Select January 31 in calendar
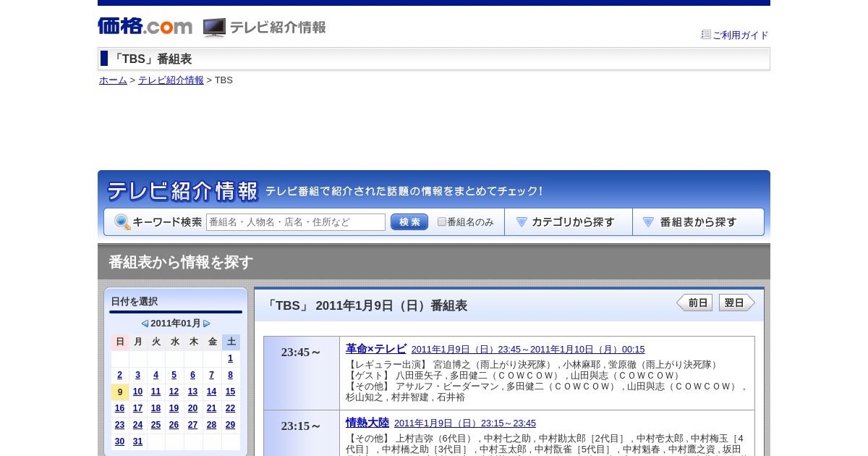868x456 pixels. click(138, 442)
